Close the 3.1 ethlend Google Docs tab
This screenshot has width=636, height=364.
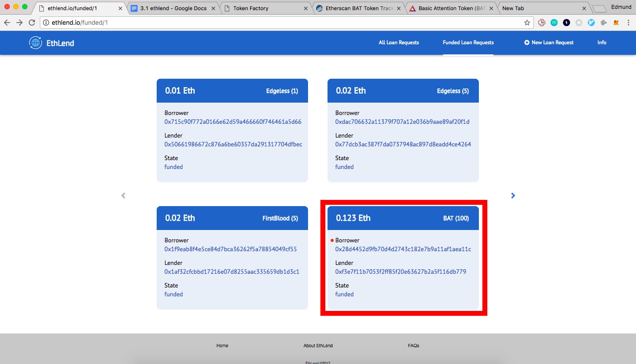pyautogui.click(x=213, y=8)
